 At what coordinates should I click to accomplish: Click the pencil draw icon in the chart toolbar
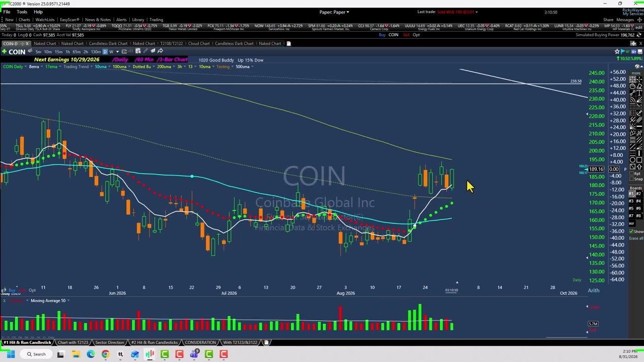(x=145, y=51)
